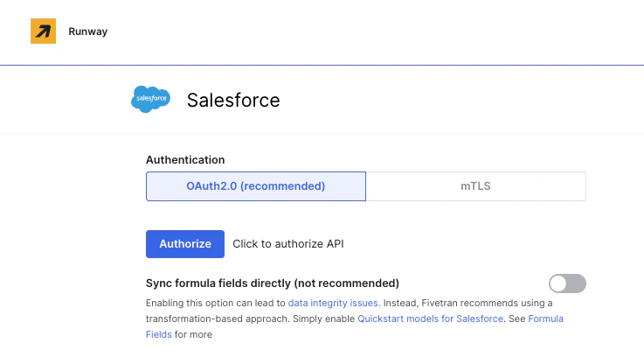Viewport: 644px width, 357px height.
Task: Open the data integrity issues link
Action: pos(333,303)
